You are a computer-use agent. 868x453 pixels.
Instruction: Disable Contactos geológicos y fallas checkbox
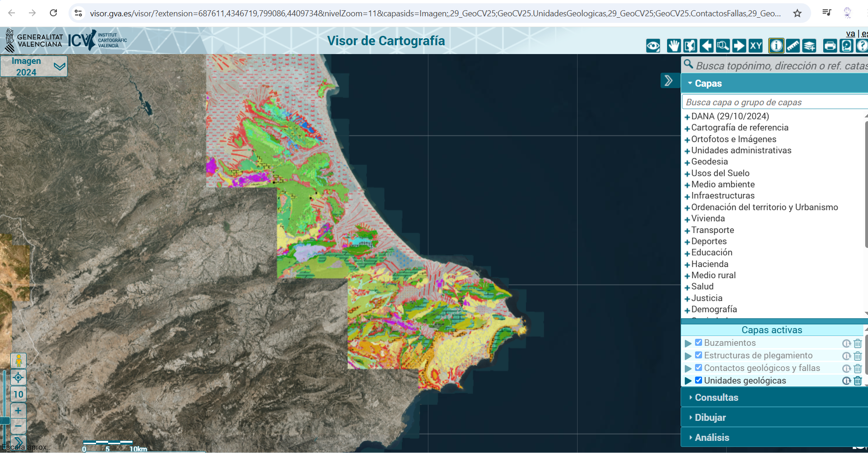coord(698,368)
